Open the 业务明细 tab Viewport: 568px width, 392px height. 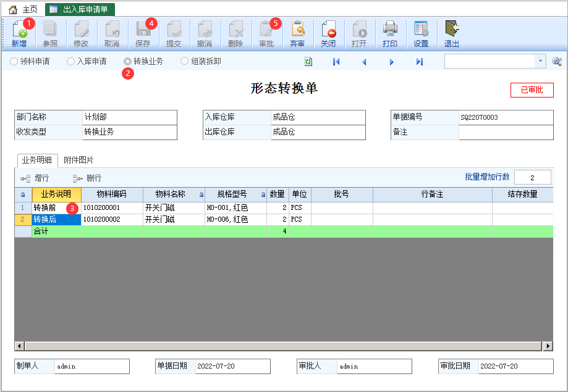37,161
